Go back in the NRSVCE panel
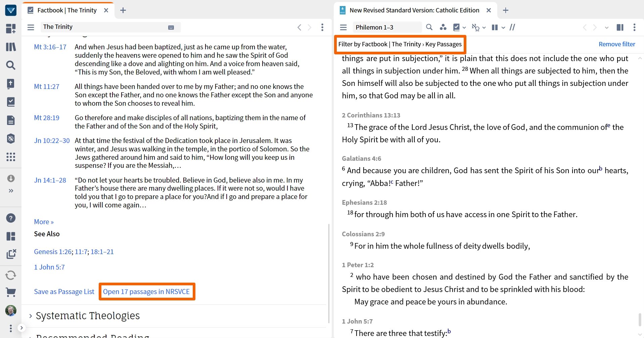644x338 pixels. tap(585, 27)
